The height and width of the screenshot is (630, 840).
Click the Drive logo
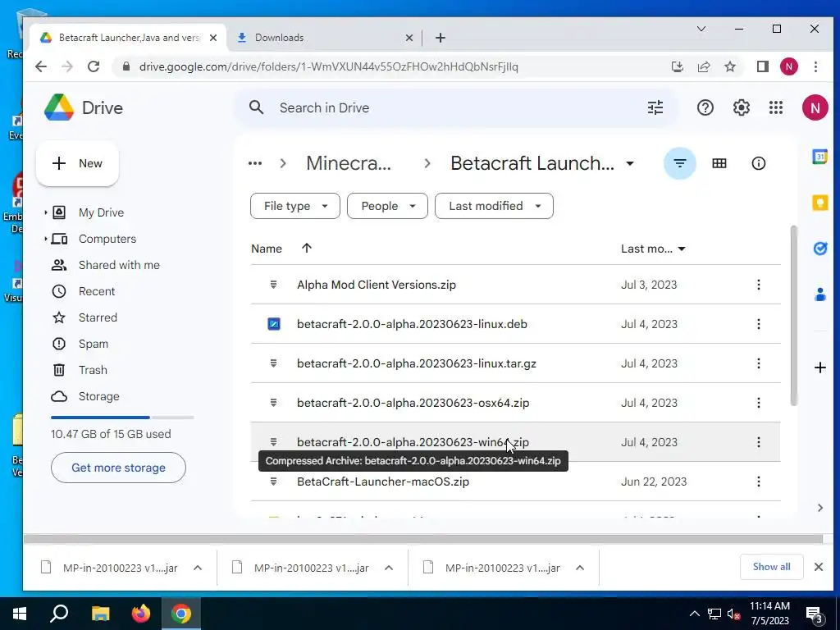[x=84, y=107]
